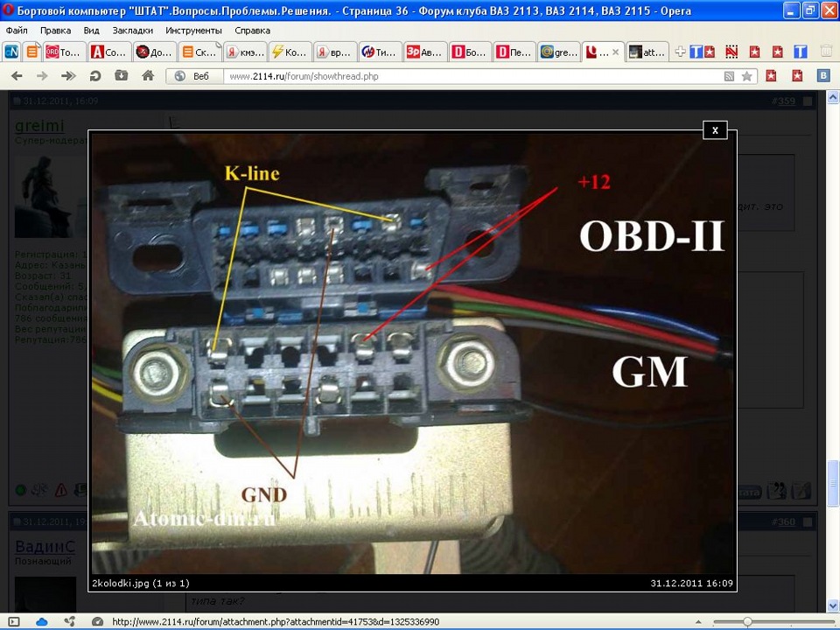Open Opera Unite share icon

(x=70, y=621)
